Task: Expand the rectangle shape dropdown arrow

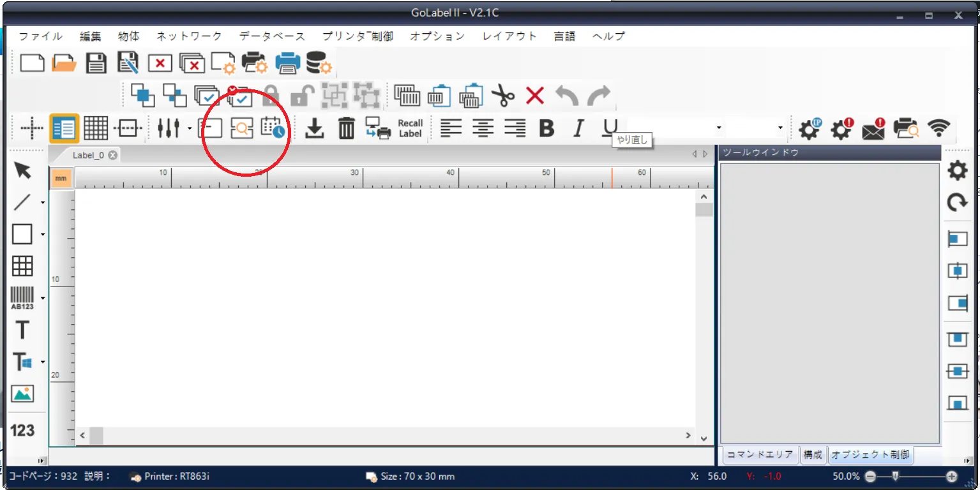Action: (43, 234)
